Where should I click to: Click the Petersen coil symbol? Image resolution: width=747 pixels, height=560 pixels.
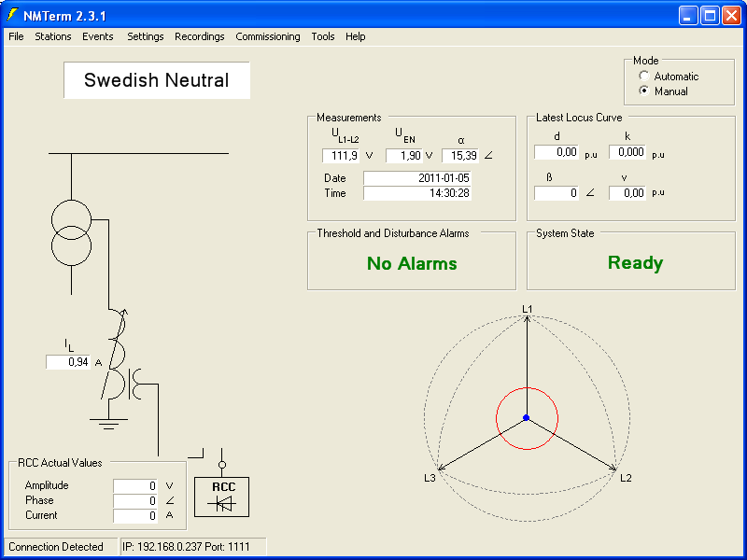click(116, 355)
